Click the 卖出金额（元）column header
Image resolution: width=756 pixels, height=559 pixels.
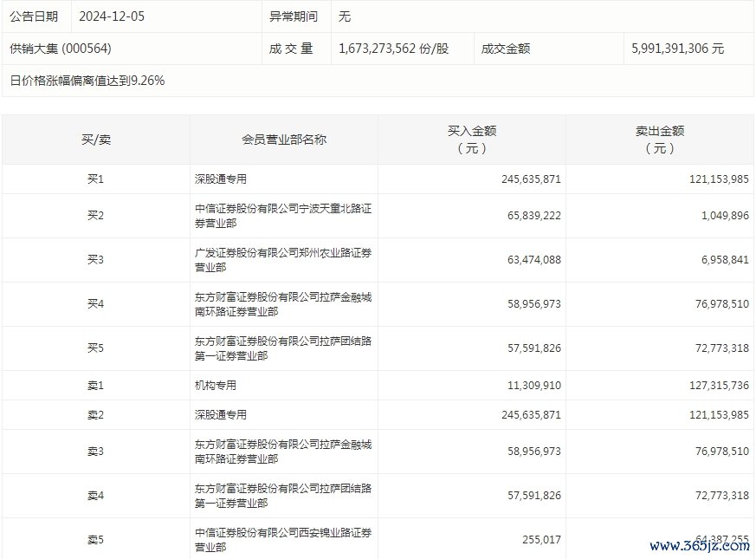click(x=660, y=140)
